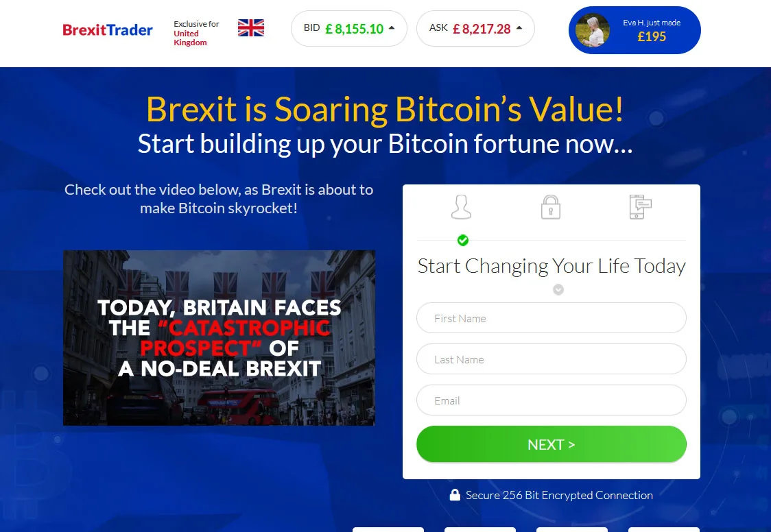Image resolution: width=771 pixels, height=532 pixels.
Task: Click the BrexitTrader logo
Action: pos(108,30)
